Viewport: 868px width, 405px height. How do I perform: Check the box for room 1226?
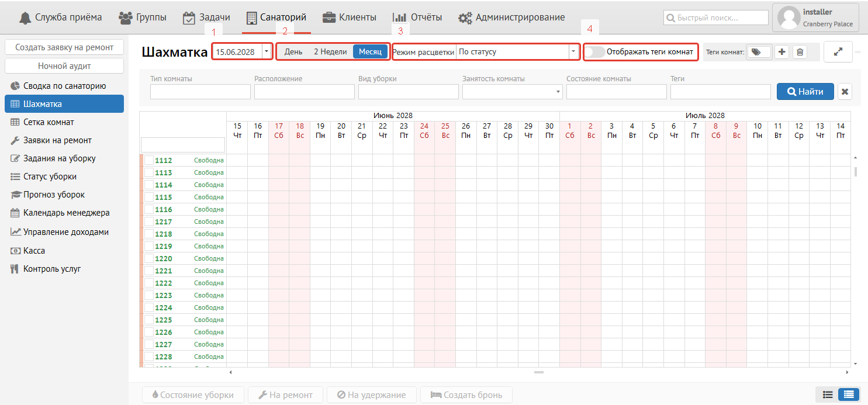point(149,332)
